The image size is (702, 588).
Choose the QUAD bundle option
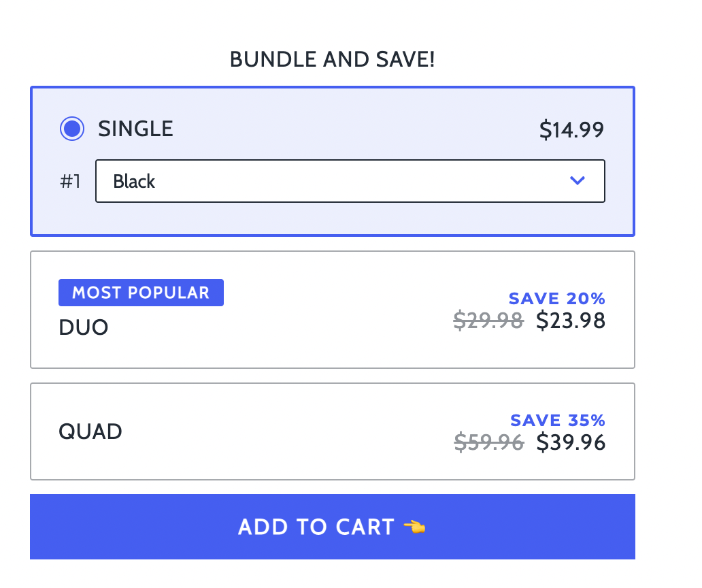tap(333, 431)
